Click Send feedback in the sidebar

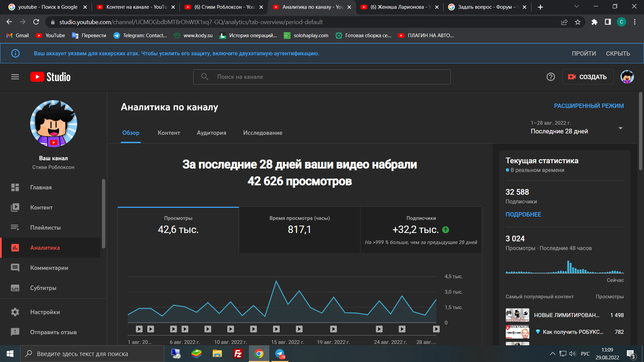click(53, 332)
